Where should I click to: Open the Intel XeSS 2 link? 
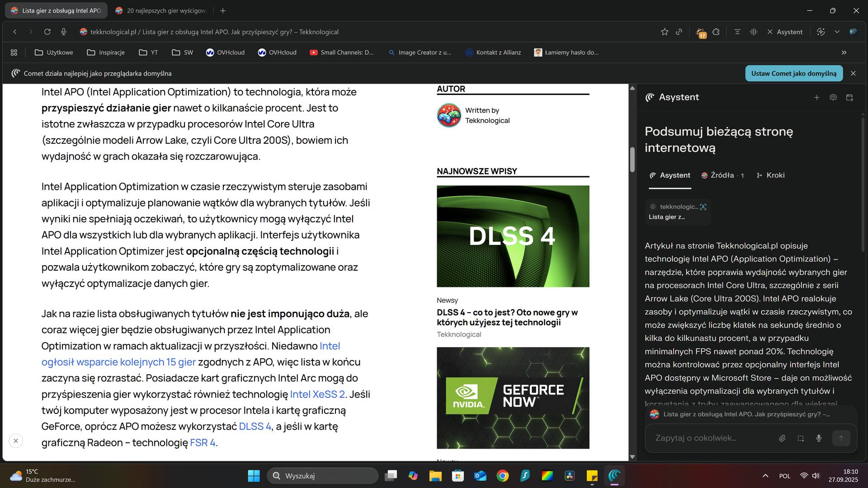click(317, 394)
